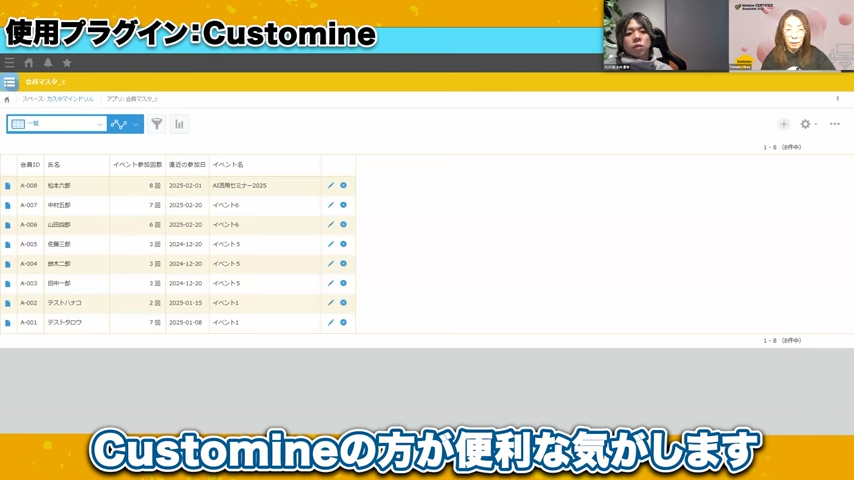This screenshot has height=480, width=854.
Task: Click the 会員マスタ_c app title
Action: 46,82
